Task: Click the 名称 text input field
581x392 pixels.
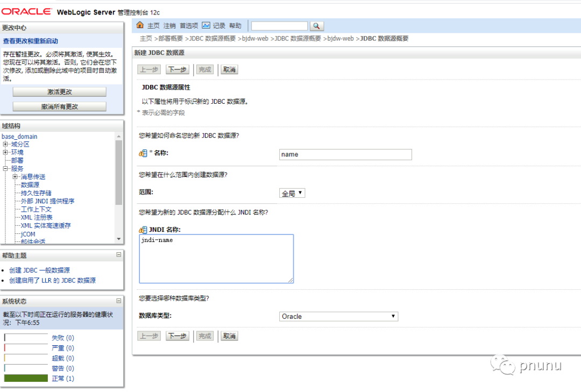Action: click(345, 154)
